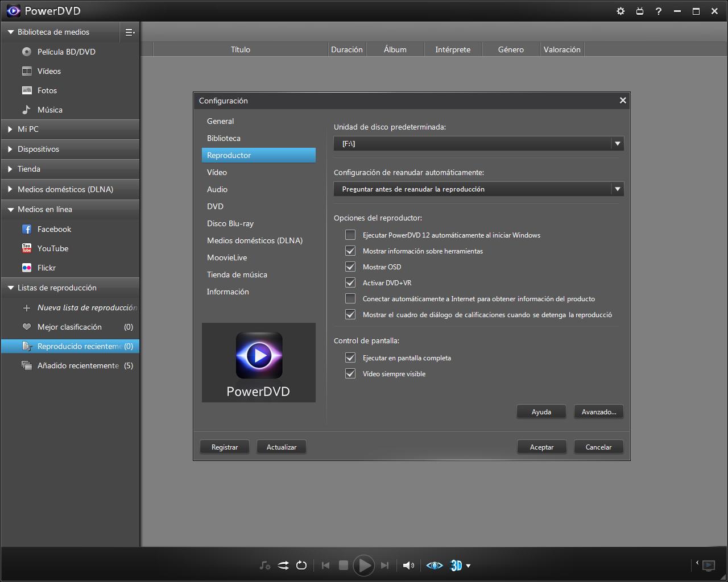Image resolution: width=728 pixels, height=582 pixels.
Task: Uncheck Mostrar OSD
Action: pyautogui.click(x=350, y=267)
